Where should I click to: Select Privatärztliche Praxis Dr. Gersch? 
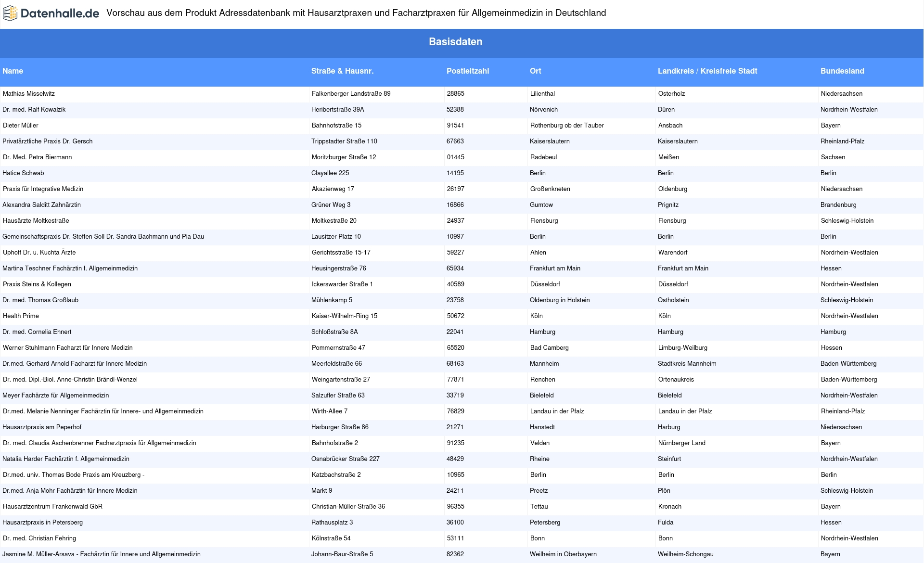coord(47,141)
